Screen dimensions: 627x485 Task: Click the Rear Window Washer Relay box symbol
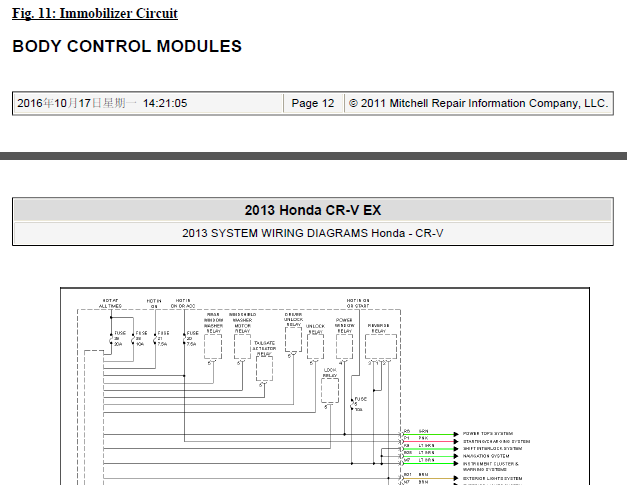click(213, 347)
